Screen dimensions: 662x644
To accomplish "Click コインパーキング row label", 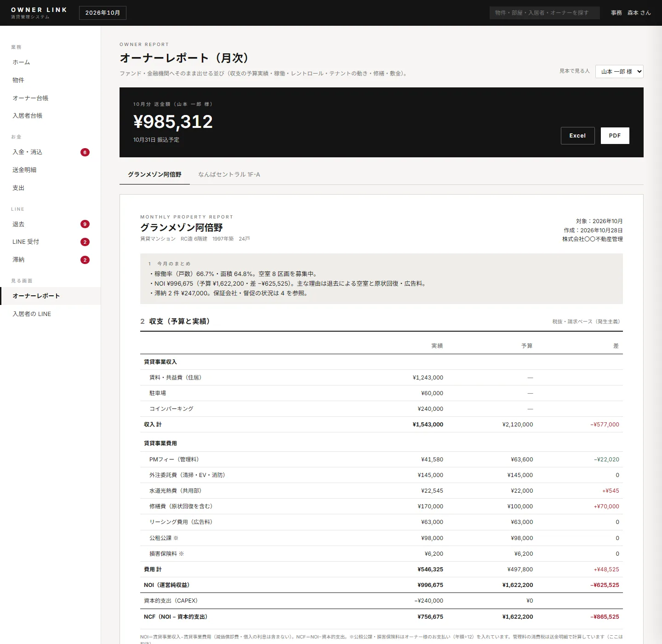I will [171, 409].
